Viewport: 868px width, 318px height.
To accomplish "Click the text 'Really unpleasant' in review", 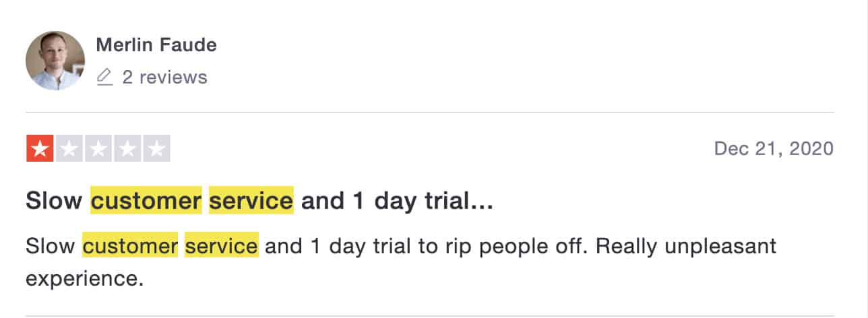I will pos(687,247).
